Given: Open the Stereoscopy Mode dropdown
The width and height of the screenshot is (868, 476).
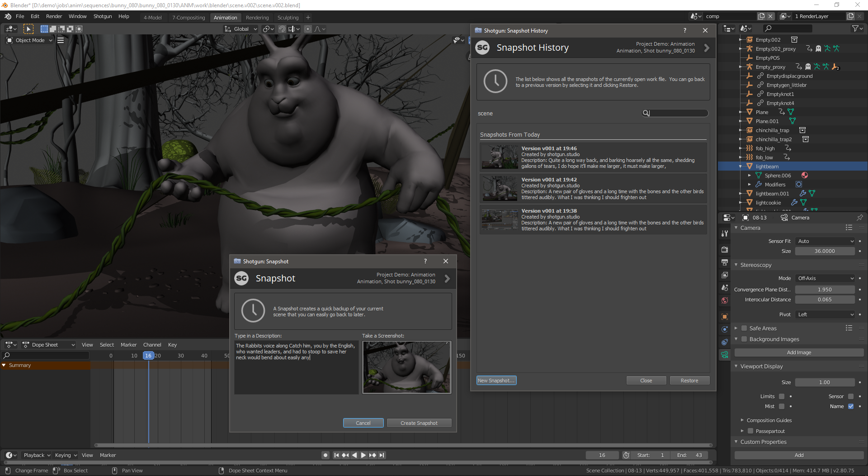Looking at the screenshot, I should tap(825, 278).
